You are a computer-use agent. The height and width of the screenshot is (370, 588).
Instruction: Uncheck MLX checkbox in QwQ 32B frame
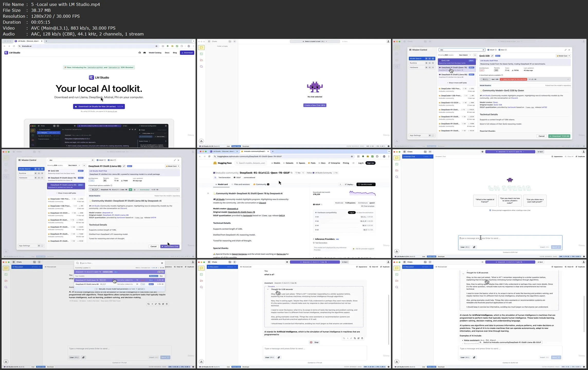point(499,50)
